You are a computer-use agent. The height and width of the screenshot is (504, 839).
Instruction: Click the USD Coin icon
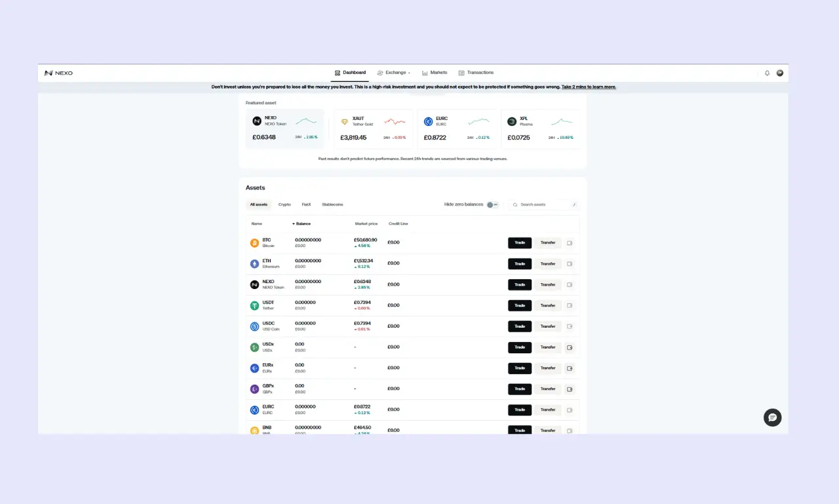(x=254, y=326)
